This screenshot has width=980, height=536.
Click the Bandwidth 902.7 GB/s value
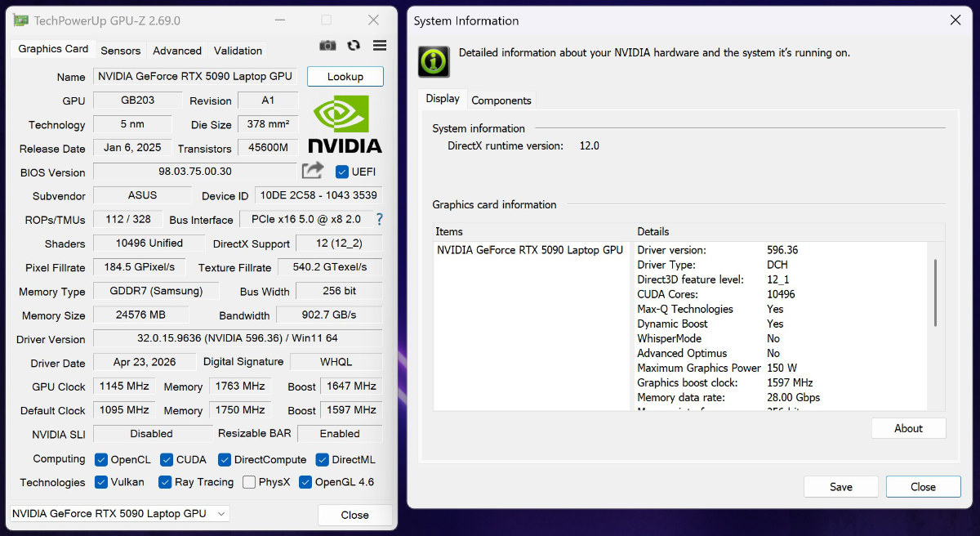tap(330, 315)
